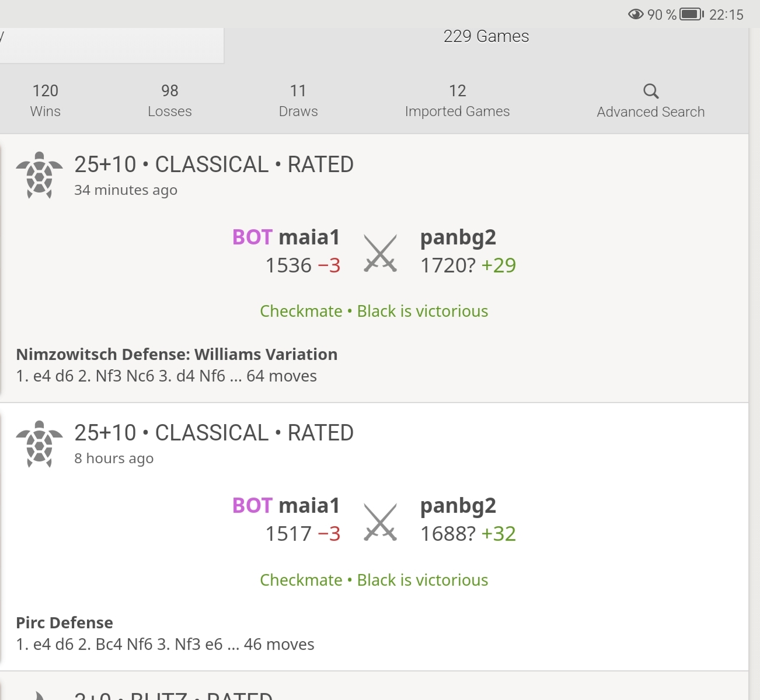Show 11 Draws tab
Screen dimensions: 760x700
(x=298, y=100)
